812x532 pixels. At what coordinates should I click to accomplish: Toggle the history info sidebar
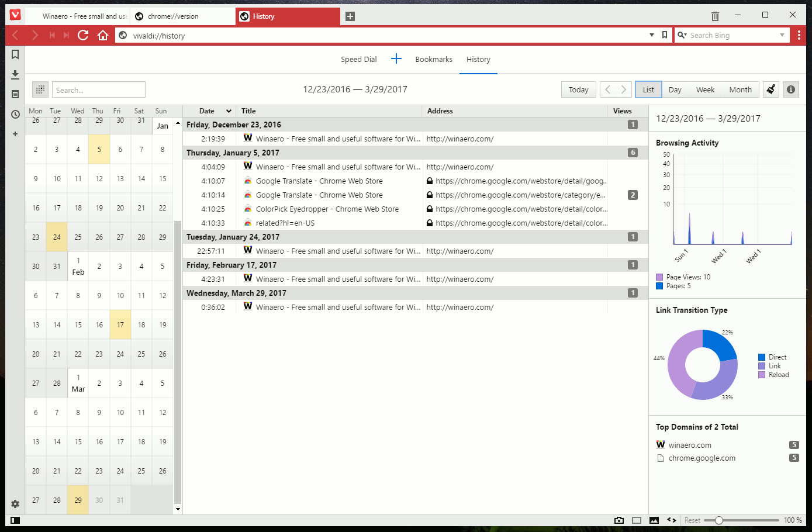click(x=791, y=89)
